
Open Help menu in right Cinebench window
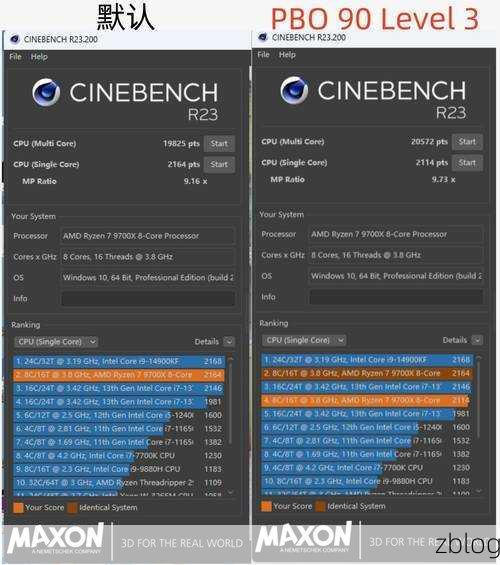(x=287, y=55)
